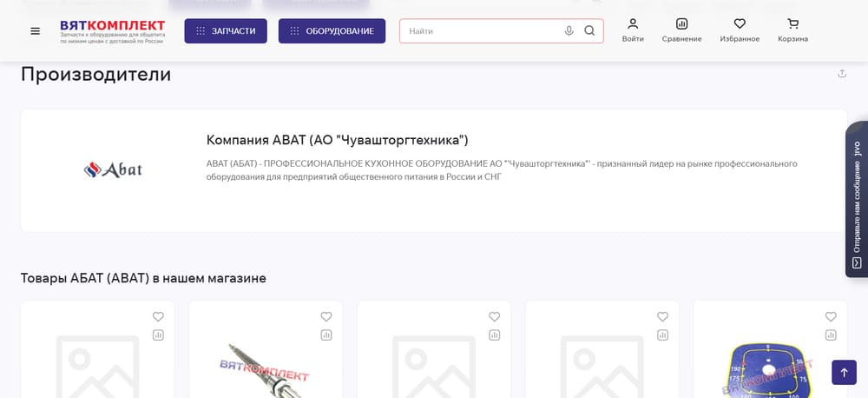This screenshot has width=868, height=398.
Task: Open Компания АВАТ manufacturer title link
Action: coord(337,140)
